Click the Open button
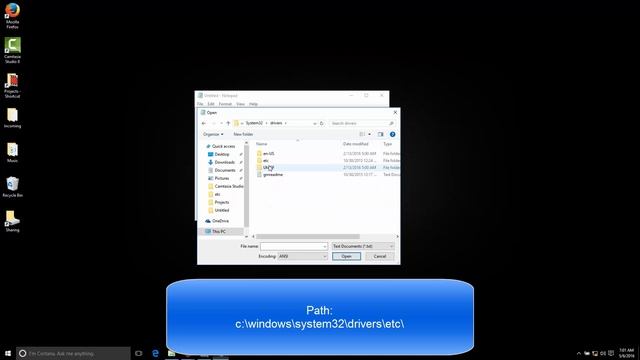The width and height of the screenshot is (640, 360). tap(346, 256)
